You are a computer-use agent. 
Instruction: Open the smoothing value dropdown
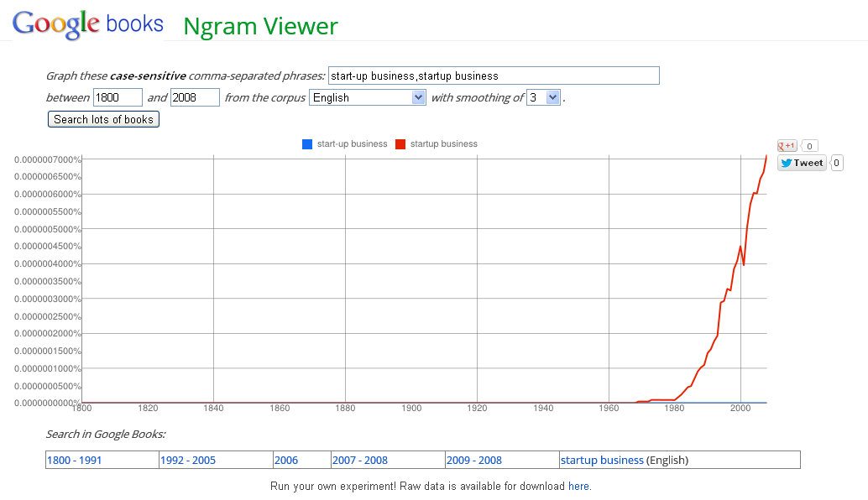pos(543,98)
